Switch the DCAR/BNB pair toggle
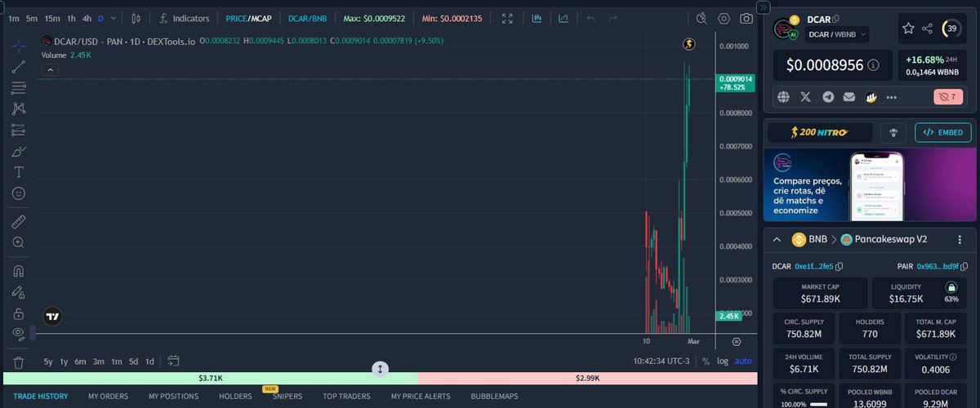The width and height of the screenshot is (980, 408). [307, 18]
